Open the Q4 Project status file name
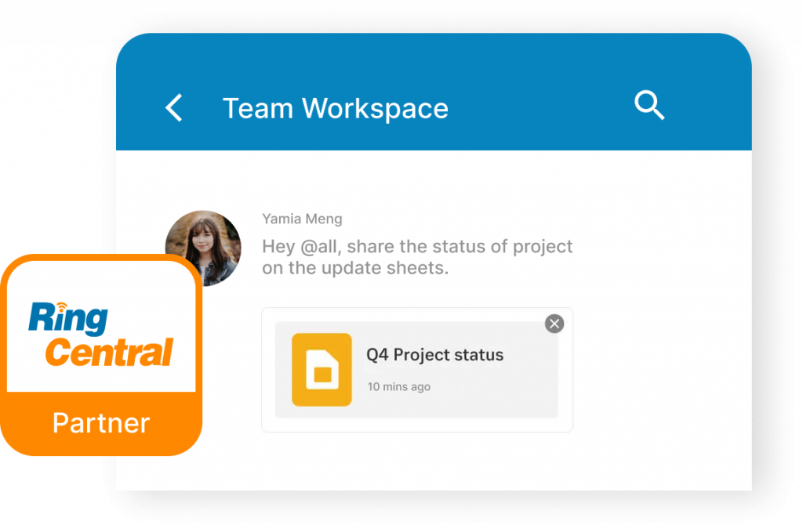The image size is (803, 532). [x=434, y=355]
